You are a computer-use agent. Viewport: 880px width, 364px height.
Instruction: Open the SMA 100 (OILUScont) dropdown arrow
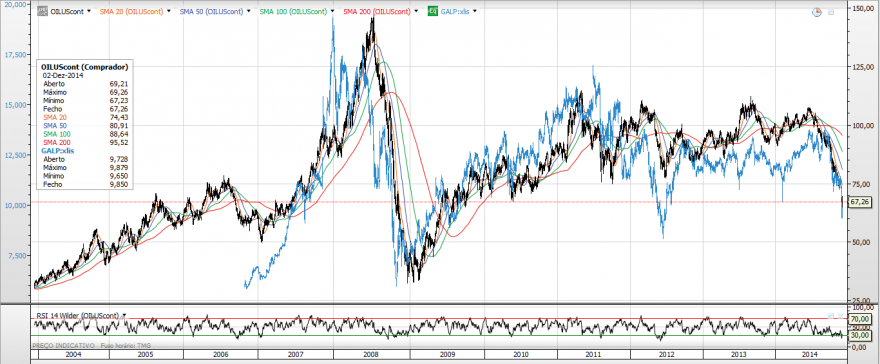click(x=333, y=11)
